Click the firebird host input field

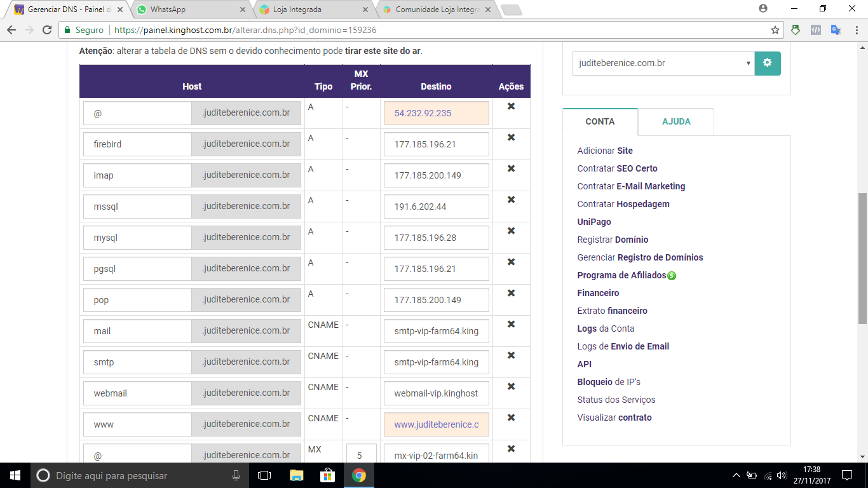pyautogui.click(x=137, y=144)
